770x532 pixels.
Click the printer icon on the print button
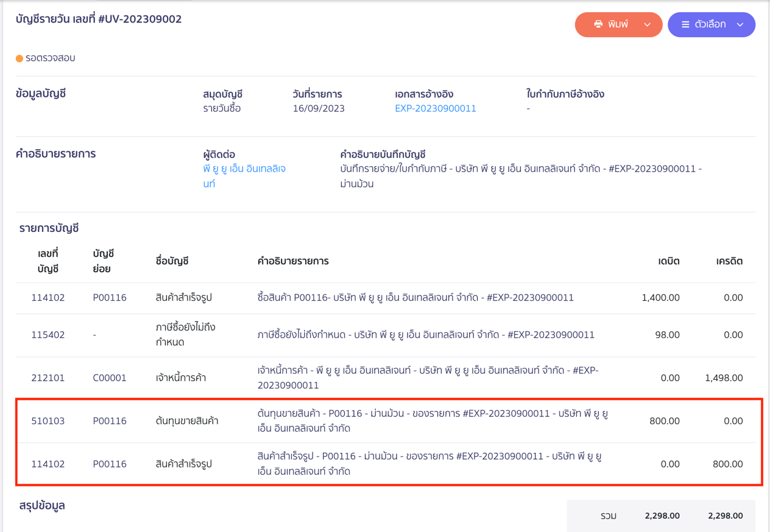pos(598,24)
